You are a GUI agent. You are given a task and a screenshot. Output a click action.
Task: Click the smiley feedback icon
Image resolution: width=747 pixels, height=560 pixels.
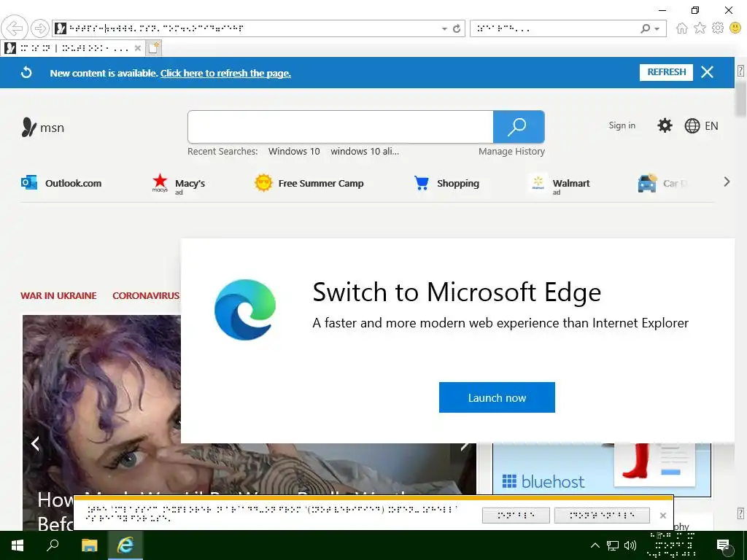click(x=735, y=28)
